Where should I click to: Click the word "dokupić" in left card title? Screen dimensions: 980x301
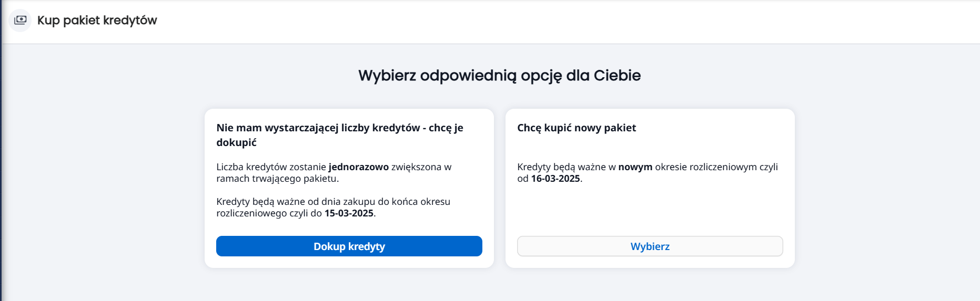click(x=237, y=143)
